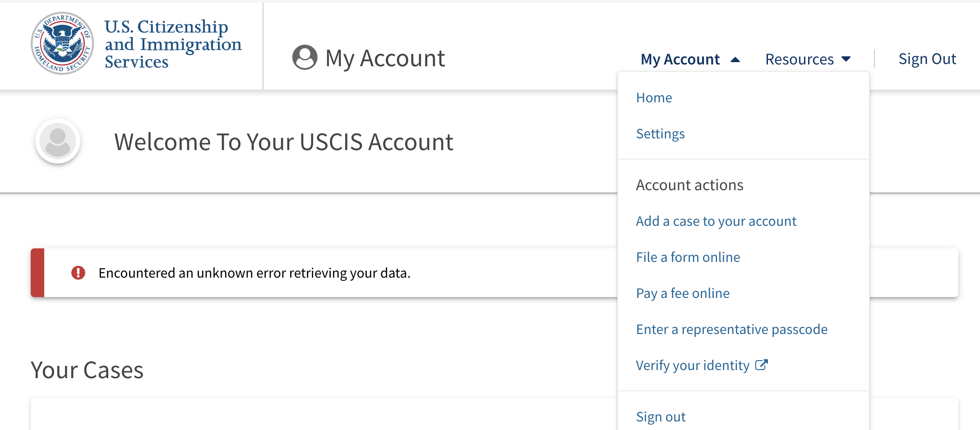The image size is (980, 430).
Task: Click the user avatar beside My Account title
Action: (305, 57)
